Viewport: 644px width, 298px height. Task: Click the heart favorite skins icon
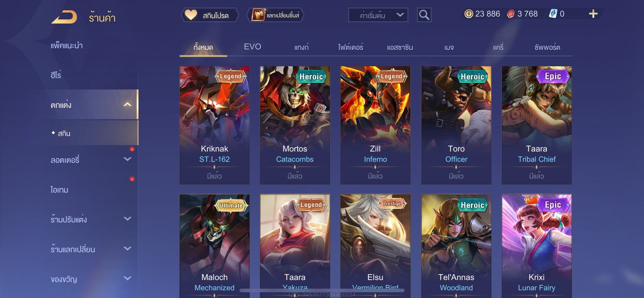[191, 15]
